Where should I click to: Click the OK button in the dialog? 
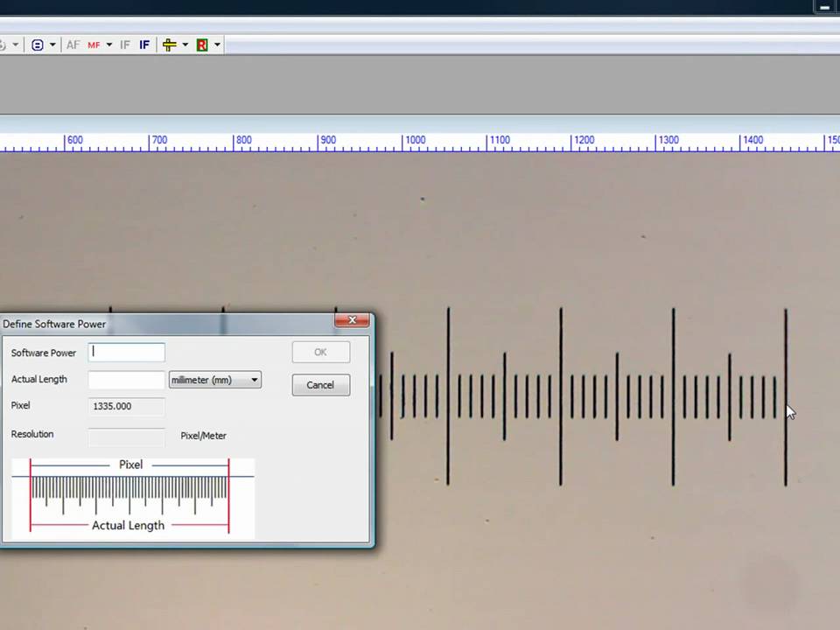click(321, 352)
